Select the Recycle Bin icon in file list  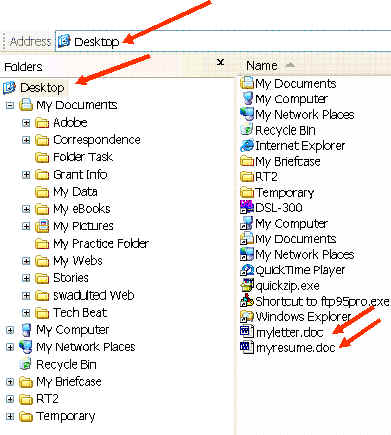[x=247, y=130]
